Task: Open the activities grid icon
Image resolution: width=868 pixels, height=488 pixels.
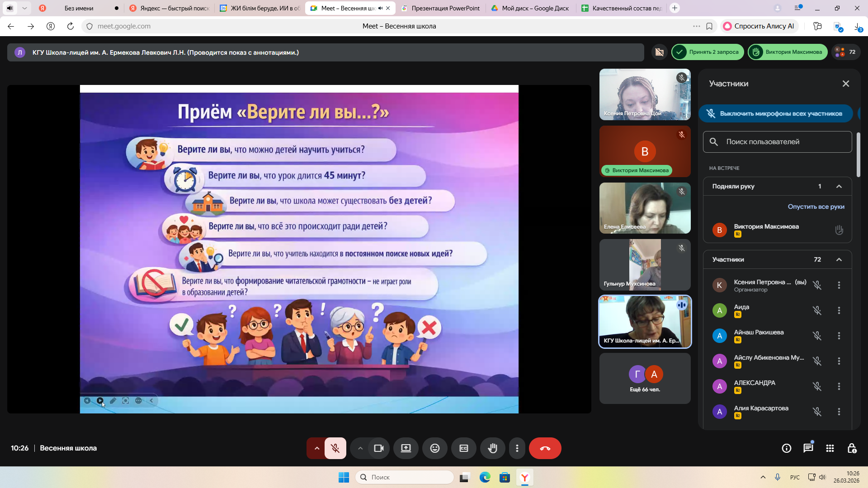Action: (x=830, y=448)
